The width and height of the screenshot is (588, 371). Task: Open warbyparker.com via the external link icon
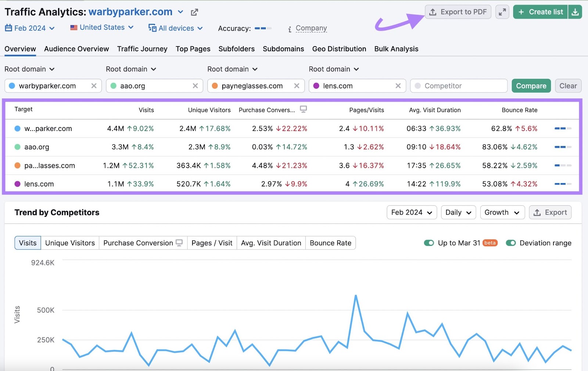pos(194,12)
